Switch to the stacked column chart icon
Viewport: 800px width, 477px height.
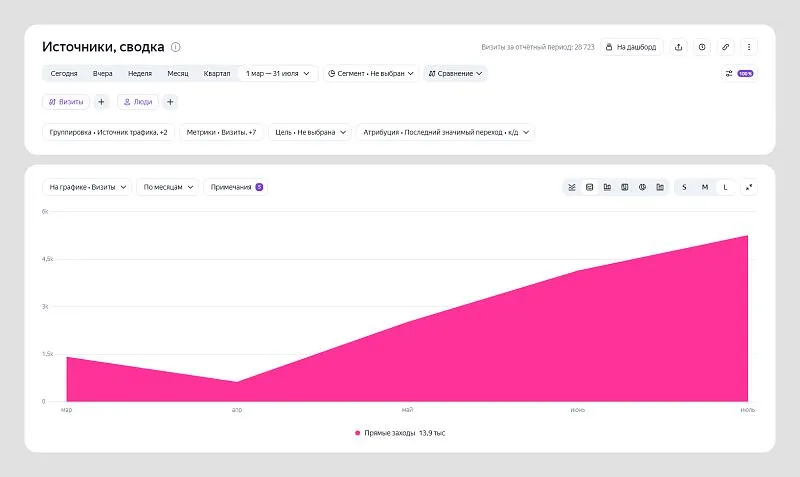pyautogui.click(x=624, y=187)
